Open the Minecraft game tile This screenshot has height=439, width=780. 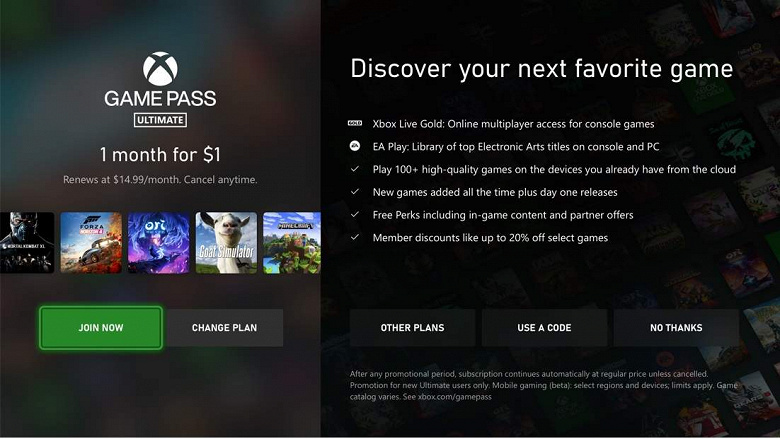point(292,243)
